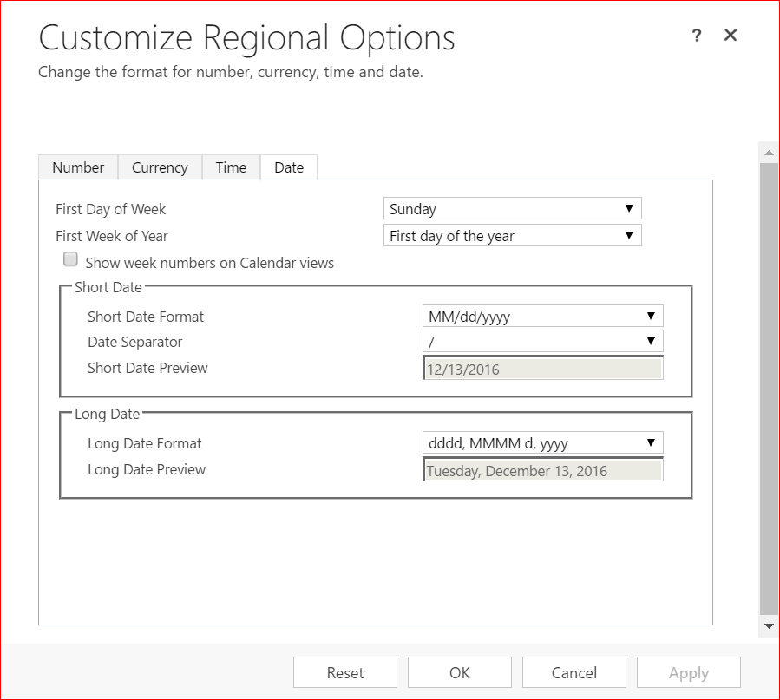Open the Short Date Format dropdown

point(542,317)
